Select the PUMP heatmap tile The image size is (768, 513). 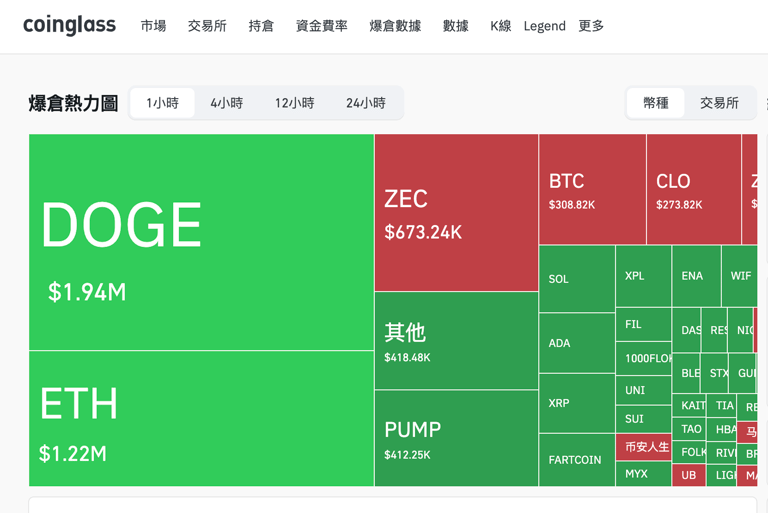pos(456,438)
